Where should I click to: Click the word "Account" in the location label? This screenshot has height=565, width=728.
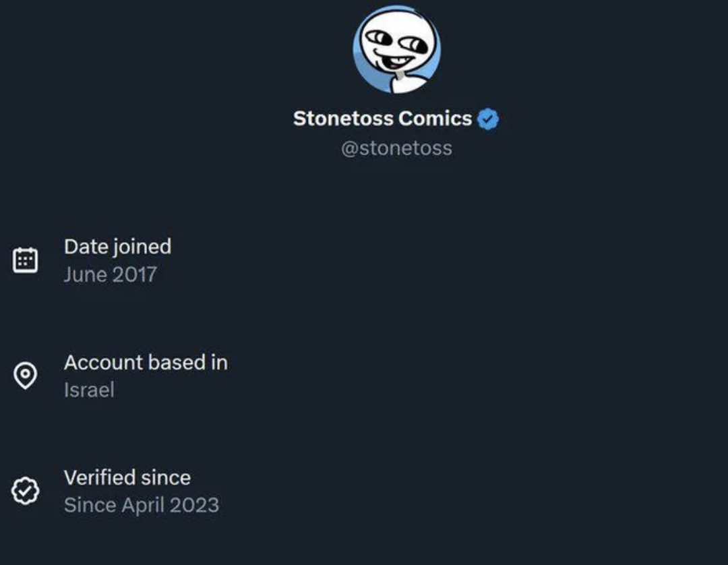[x=103, y=362]
